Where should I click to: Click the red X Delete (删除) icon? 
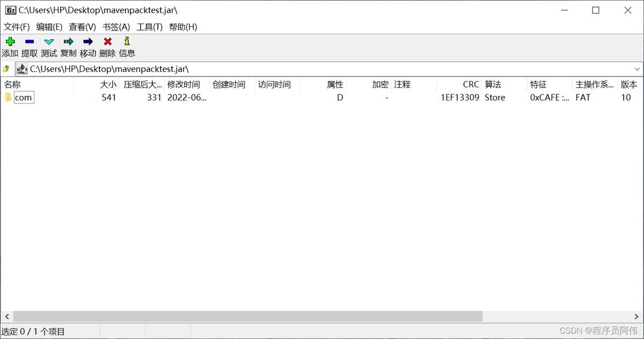[x=107, y=41]
